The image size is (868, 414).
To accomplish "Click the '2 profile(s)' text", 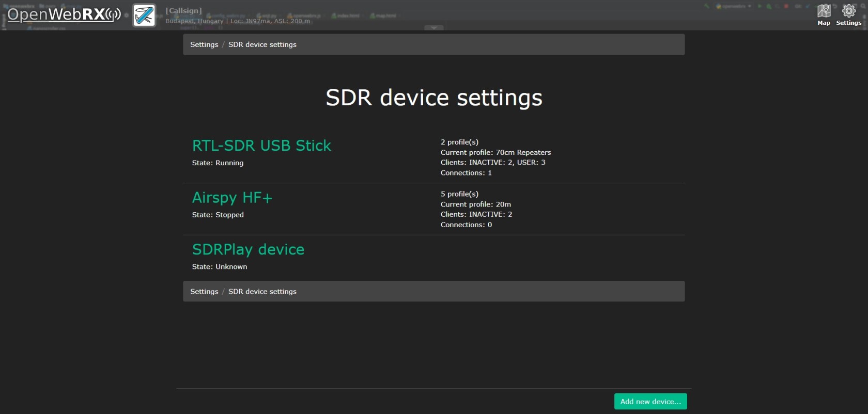I will [459, 142].
